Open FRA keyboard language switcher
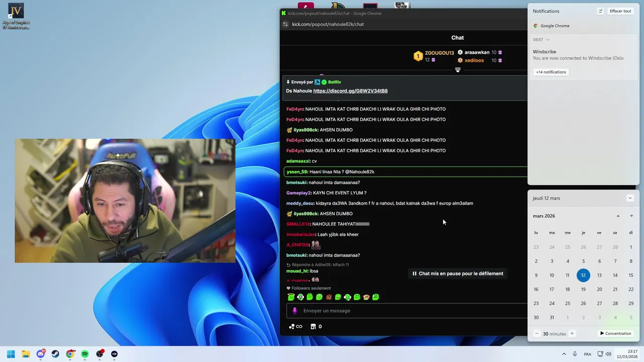The height and width of the screenshot is (362, 644). coord(588,354)
